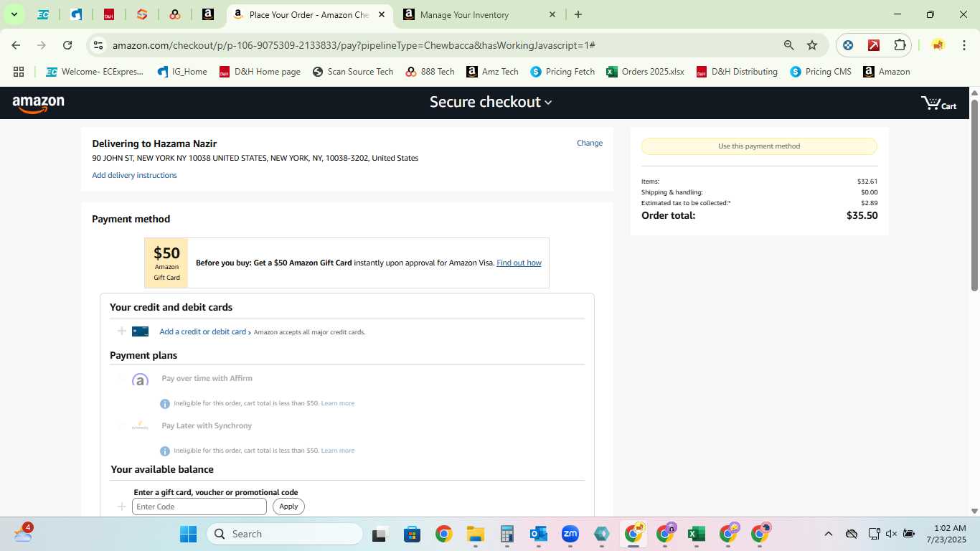Click the plus icon beside Enter Code field

pos(121,507)
